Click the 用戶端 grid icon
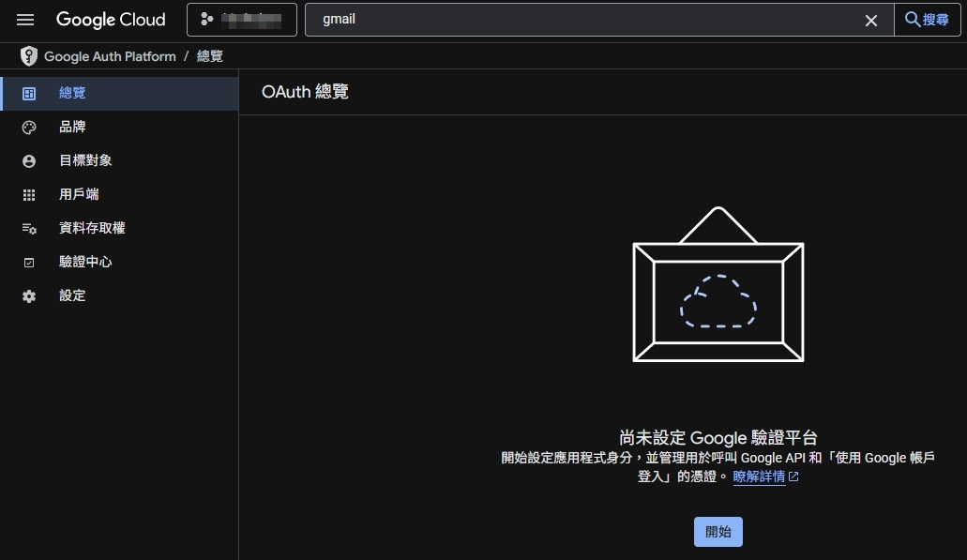 pyautogui.click(x=29, y=195)
